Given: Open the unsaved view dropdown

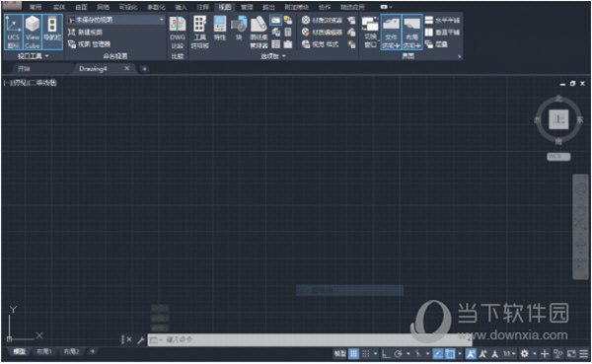Looking at the screenshot, I should click(x=115, y=20).
